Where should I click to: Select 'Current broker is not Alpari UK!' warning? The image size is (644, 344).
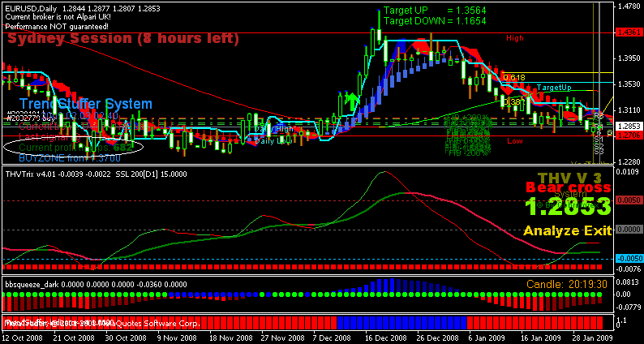58,17
